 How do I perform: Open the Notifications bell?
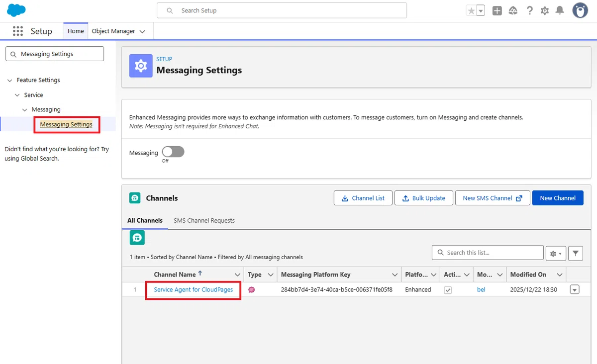pos(560,10)
